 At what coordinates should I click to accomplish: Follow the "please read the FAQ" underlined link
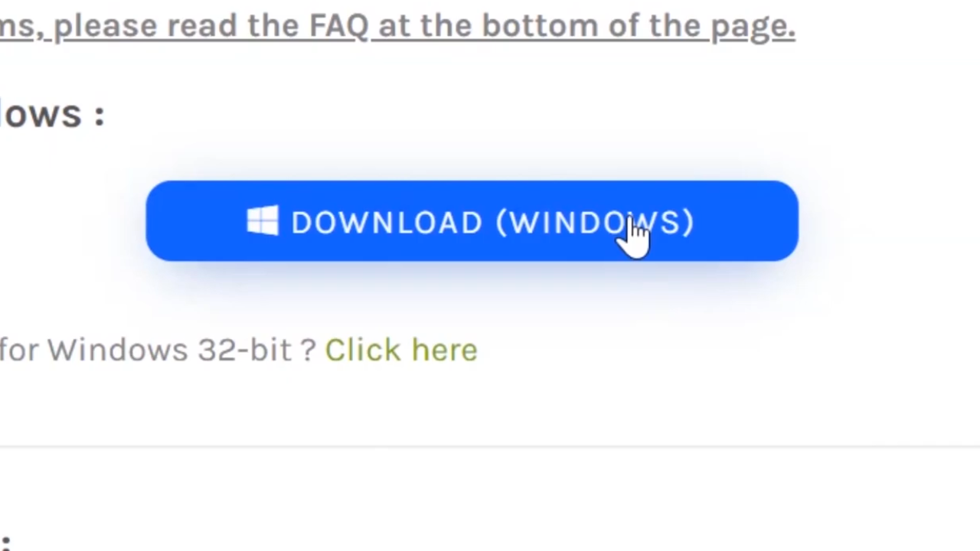[397, 26]
